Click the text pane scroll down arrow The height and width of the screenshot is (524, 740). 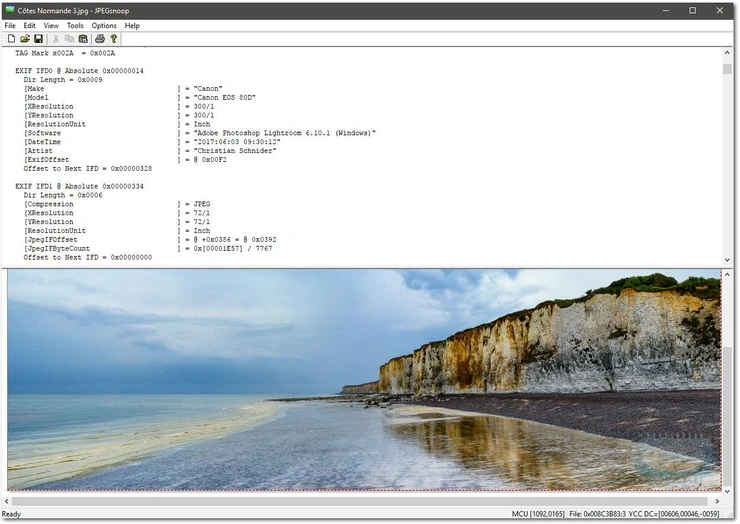(x=727, y=260)
